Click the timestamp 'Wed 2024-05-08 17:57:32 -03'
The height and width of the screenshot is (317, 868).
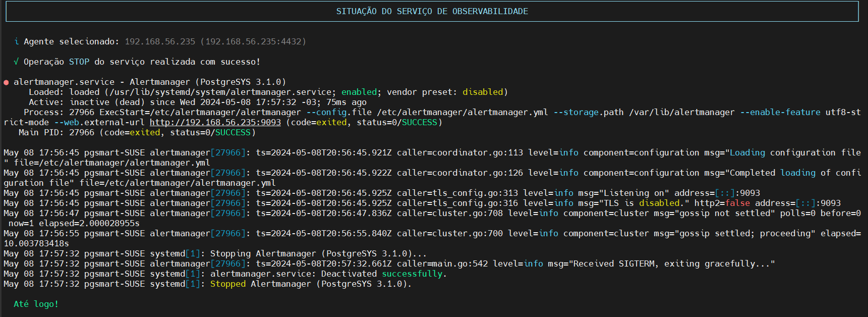click(x=248, y=102)
